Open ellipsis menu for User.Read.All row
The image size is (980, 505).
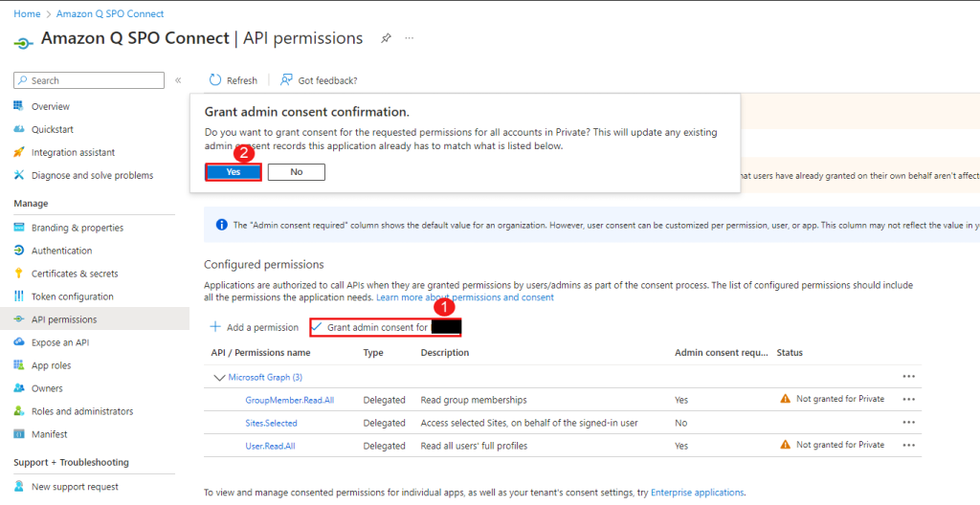[x=909, y=446]
